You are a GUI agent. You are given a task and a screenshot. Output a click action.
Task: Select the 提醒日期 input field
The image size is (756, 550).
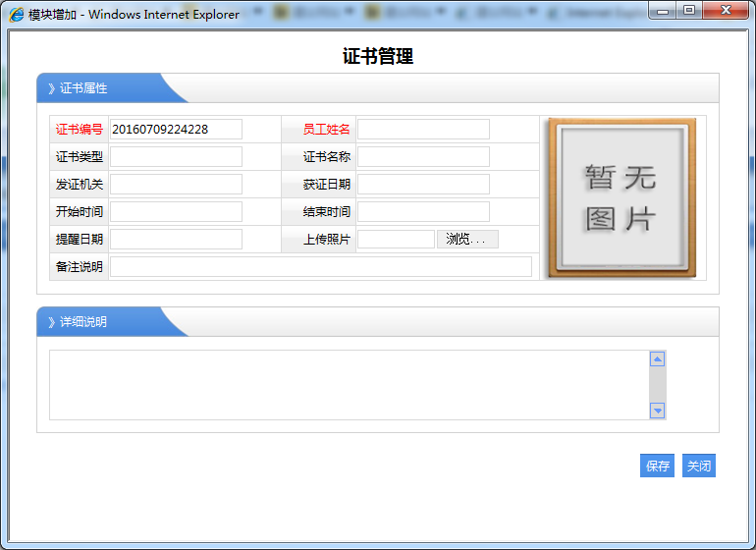click(x=176, y=240)
